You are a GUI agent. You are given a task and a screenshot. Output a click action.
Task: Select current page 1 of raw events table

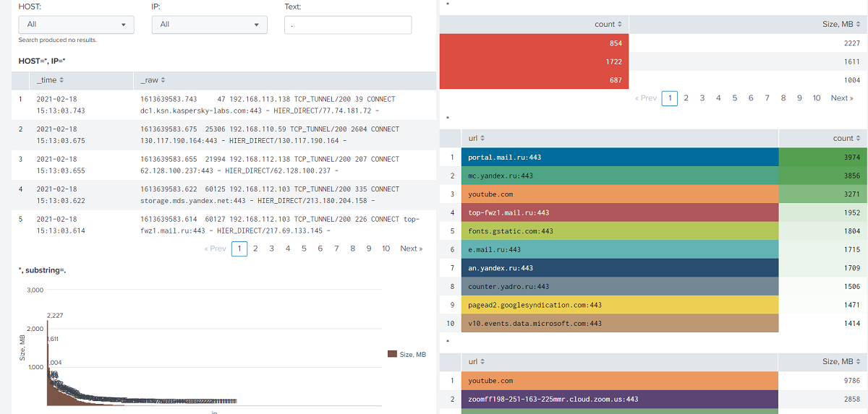[x=239, y=249]
